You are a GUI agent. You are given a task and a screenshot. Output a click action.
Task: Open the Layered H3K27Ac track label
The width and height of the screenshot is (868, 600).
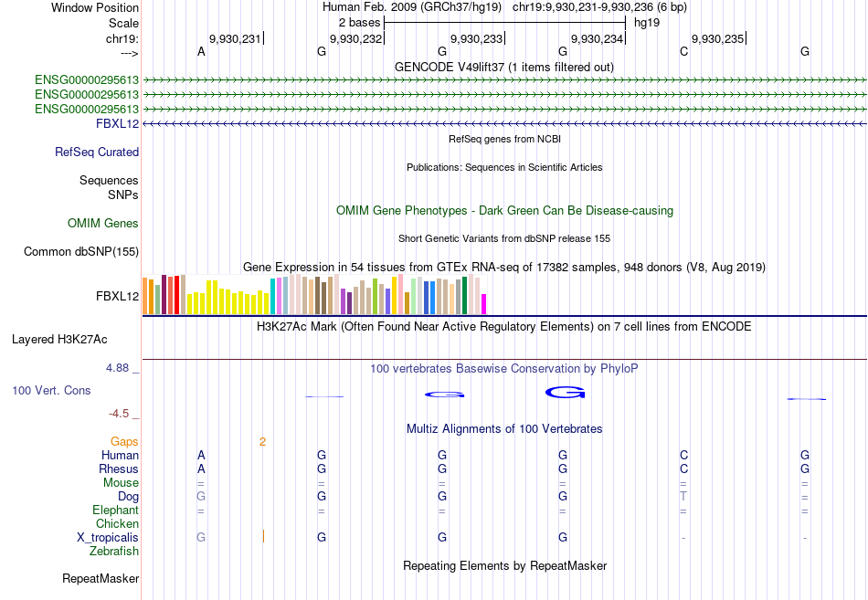click(x=59, y=340)
